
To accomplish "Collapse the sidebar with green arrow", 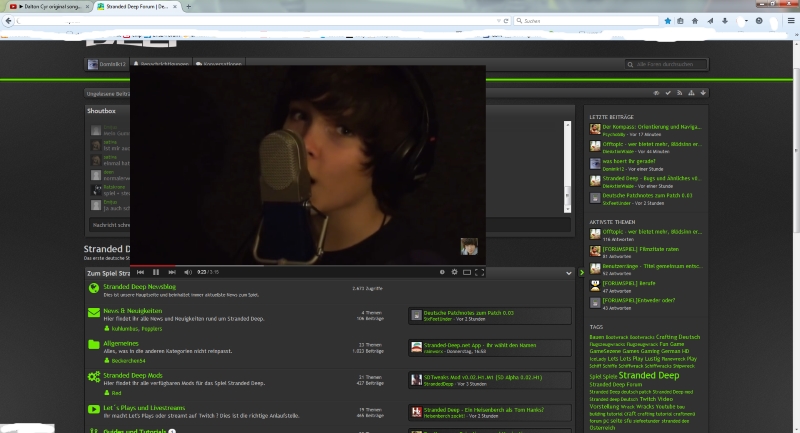I will click(x=581, y=272).
